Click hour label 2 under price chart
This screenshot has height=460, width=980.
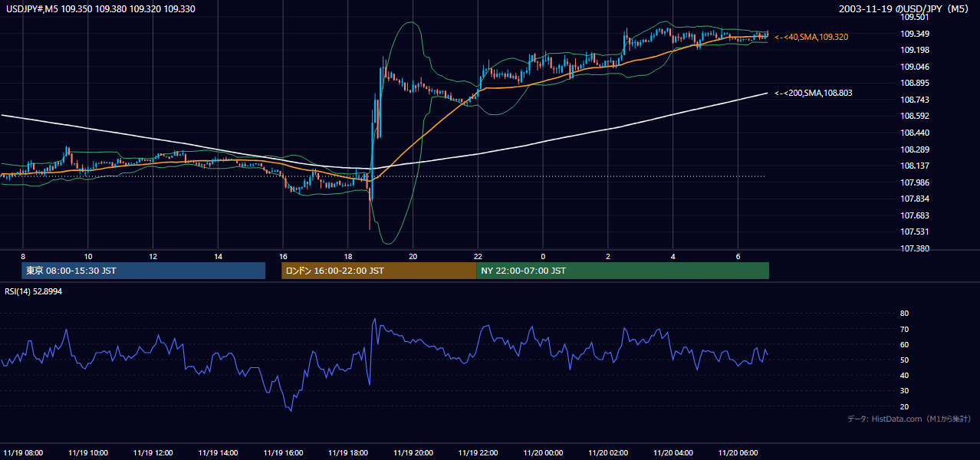(x=608, y=256)
